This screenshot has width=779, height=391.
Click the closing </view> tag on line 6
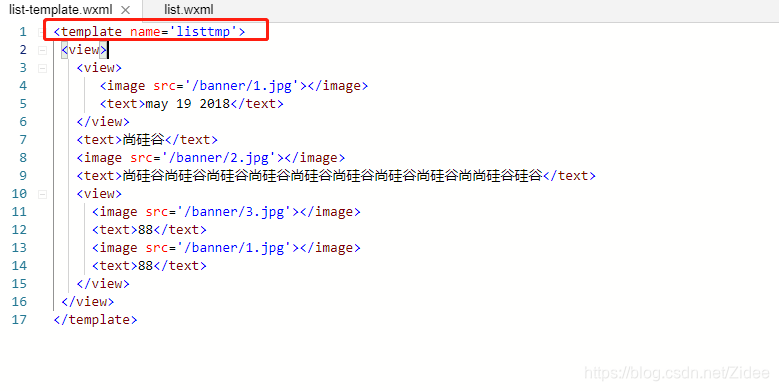coord(103,122)
